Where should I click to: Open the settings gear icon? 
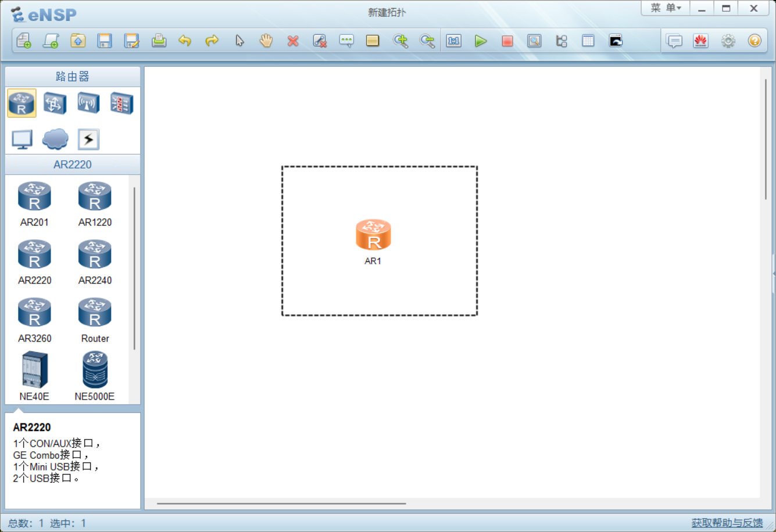click(x=728, y=41)
